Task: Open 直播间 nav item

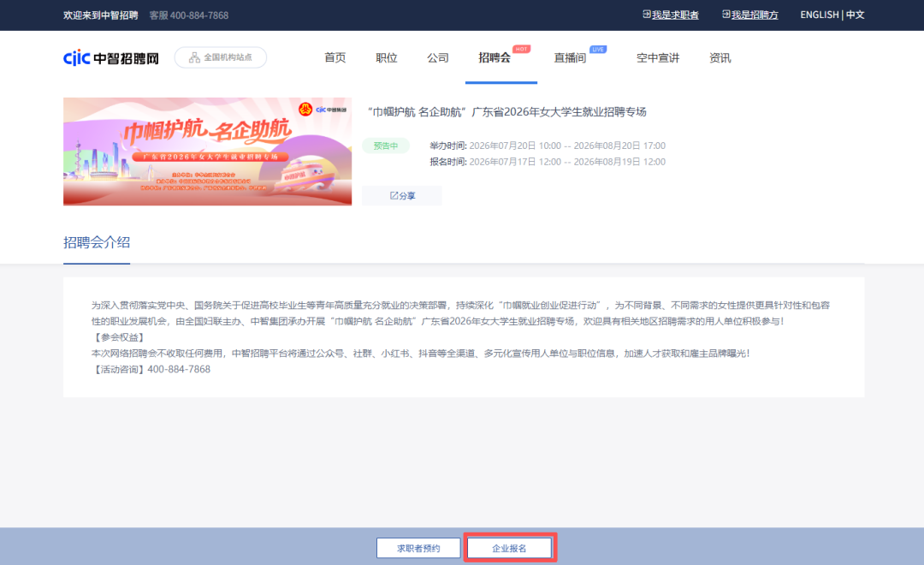Action: coord(570,58)
